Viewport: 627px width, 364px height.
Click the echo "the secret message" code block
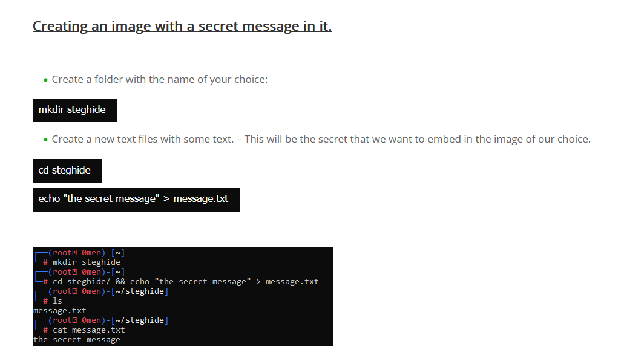[136, 200]
